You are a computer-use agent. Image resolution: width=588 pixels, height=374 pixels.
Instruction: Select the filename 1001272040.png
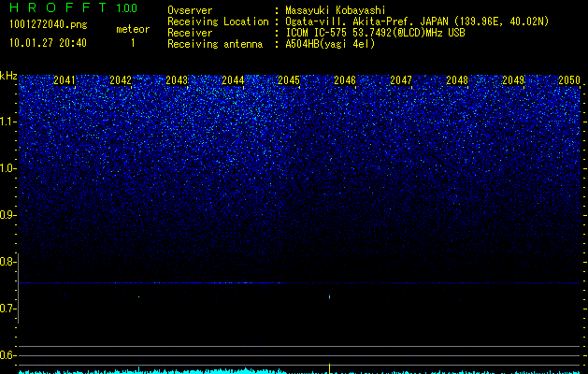49,25
